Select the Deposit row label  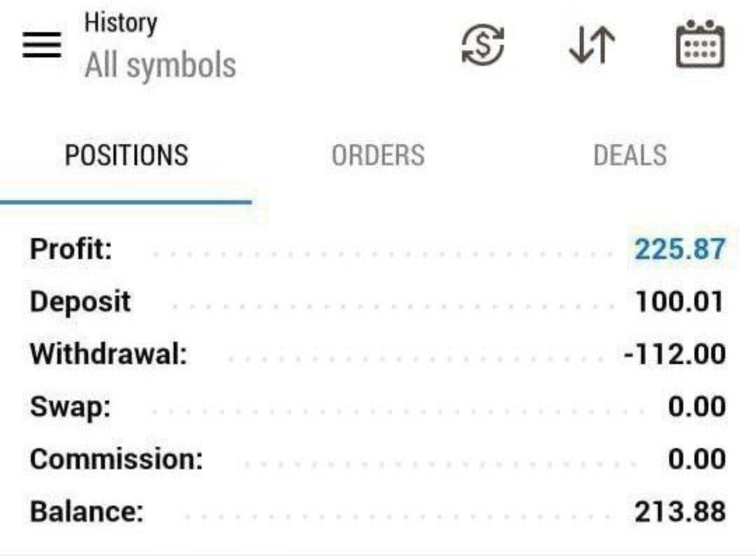tap(80, 302)
